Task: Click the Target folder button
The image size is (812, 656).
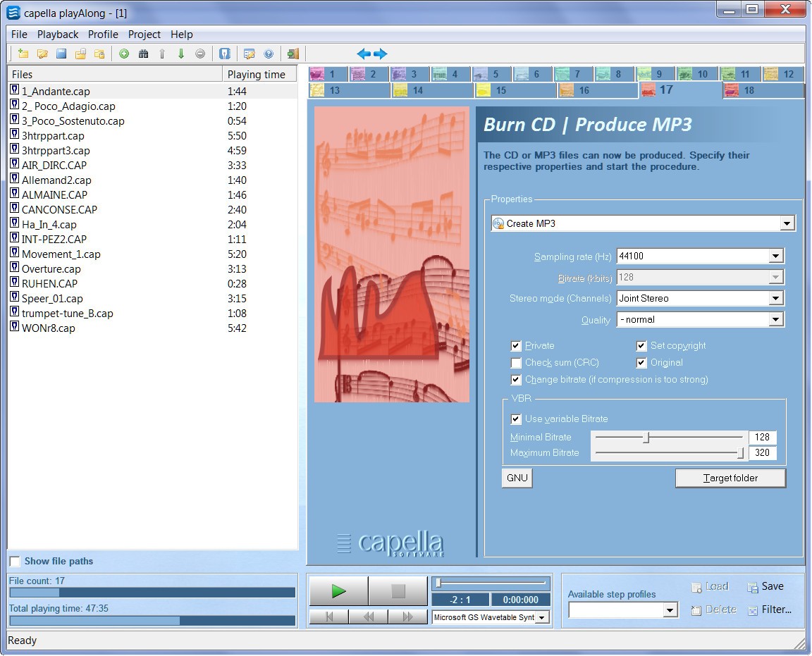Action: click(x=730, y=478)
